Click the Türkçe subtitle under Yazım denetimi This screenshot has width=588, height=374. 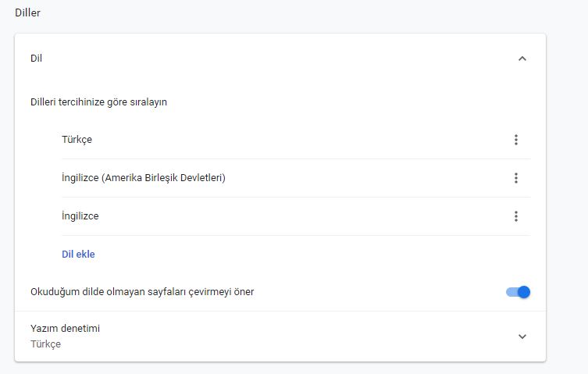(x=46, y=344)
